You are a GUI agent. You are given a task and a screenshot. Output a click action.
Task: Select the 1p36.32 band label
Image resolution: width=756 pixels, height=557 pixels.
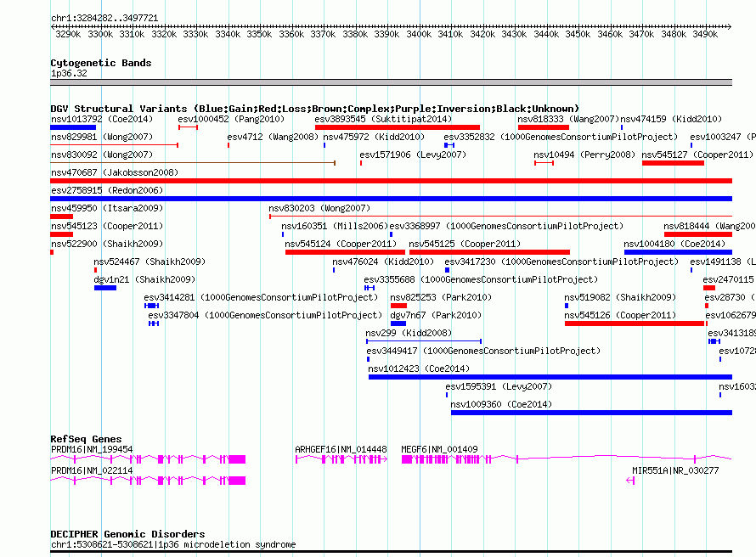point(69,73)
